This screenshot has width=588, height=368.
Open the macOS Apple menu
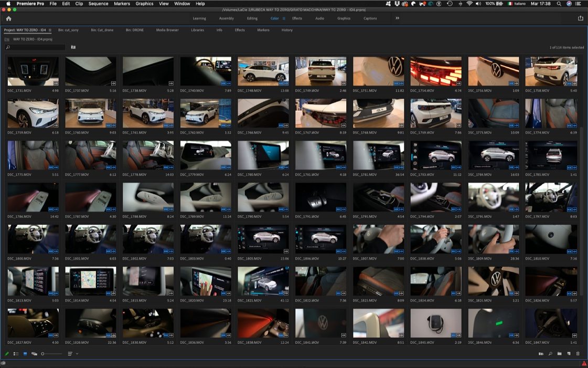pos(8,4)
